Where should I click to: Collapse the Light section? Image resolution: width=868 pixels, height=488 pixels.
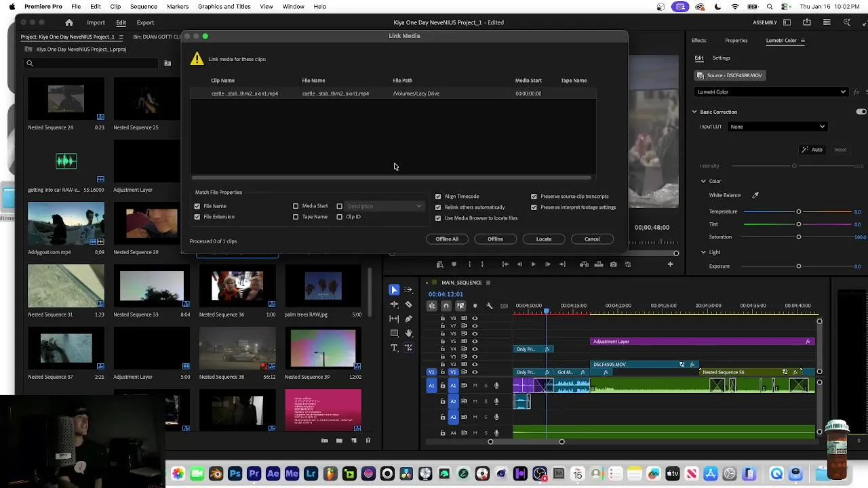click(x=703, y=252)
